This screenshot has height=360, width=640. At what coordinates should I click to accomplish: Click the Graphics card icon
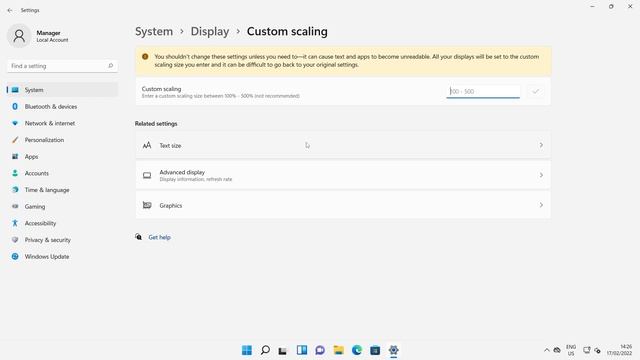pyautogui.click(x=147, y=205)
